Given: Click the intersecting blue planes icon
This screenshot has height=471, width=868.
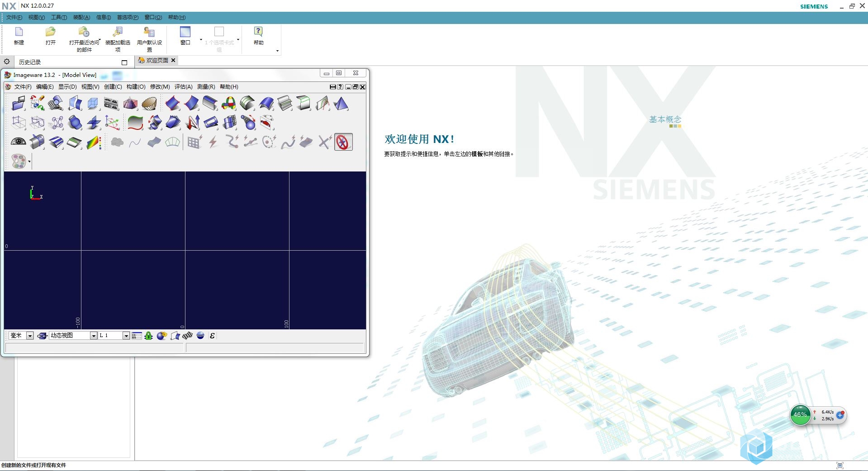Looking at the screenshot, I should (x=94, y=123).
